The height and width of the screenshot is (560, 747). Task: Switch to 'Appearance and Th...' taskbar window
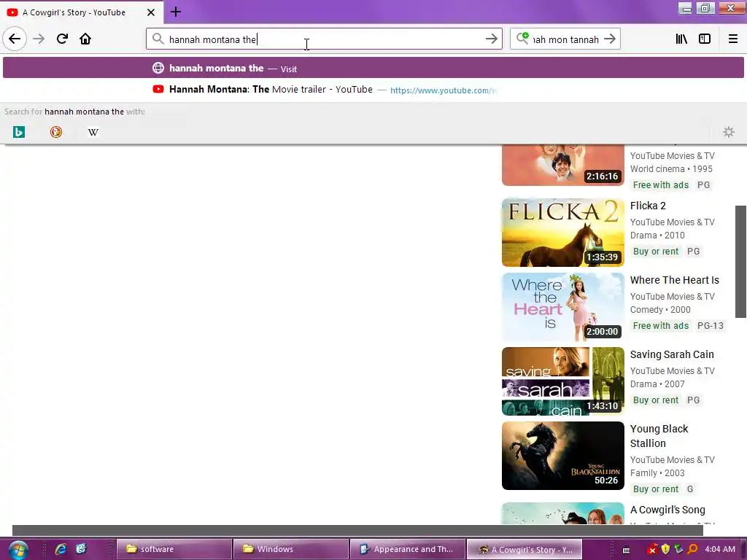[x=407, y=549]
